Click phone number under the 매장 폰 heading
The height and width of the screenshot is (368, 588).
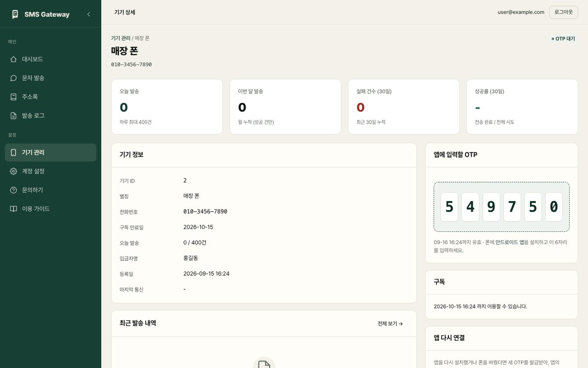tap(131, 64)
